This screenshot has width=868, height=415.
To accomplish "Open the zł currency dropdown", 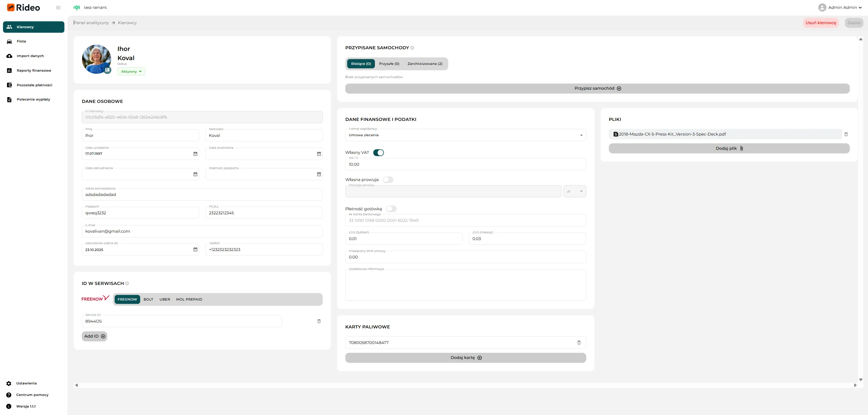I will (575, 191).
